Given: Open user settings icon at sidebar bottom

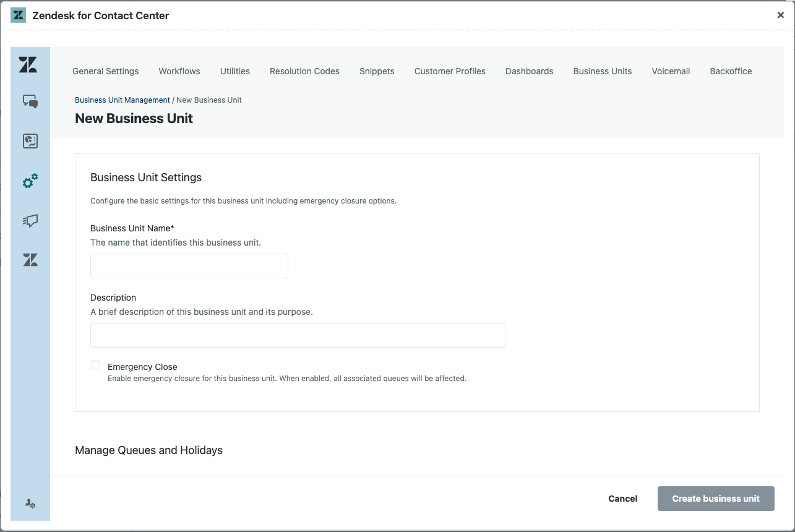Looking at the screenshot, I should click(x=30, y=504).
